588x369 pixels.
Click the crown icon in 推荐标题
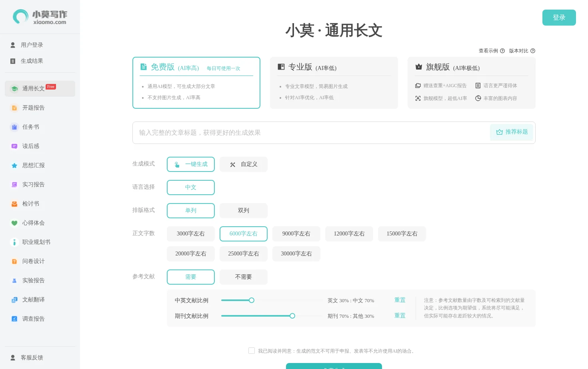coord(500,132)
